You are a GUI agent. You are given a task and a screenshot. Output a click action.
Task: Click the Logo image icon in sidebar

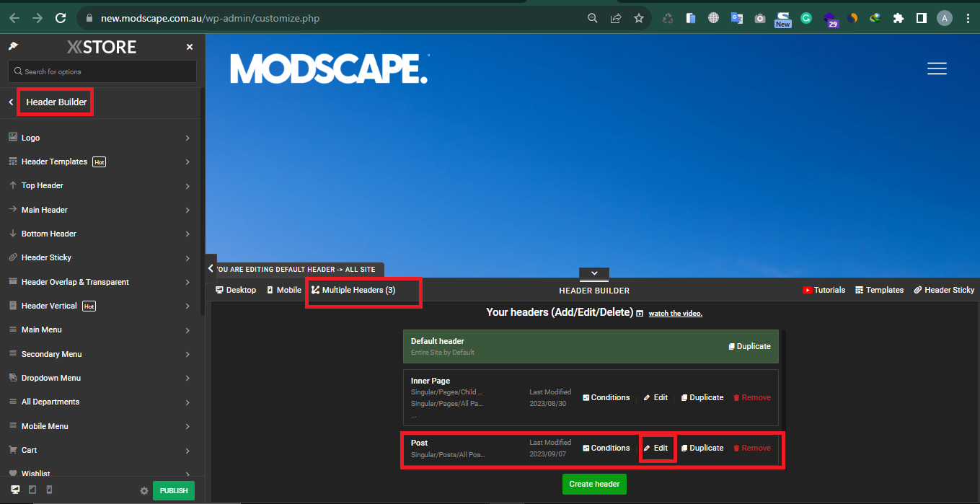[13, 137]
